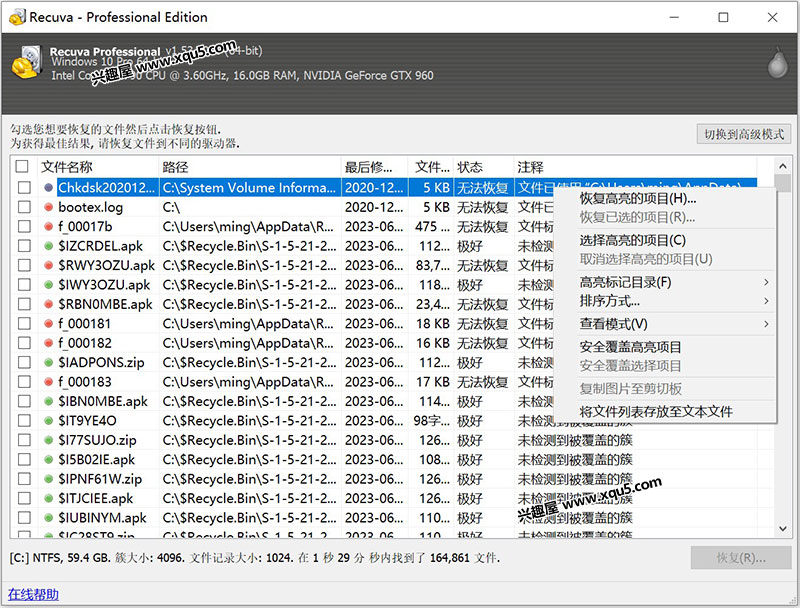Viewport: 800px width, 608px height.
Task: Click the status dot beside Chkdsk202012 row
Action: coord(48,188)
